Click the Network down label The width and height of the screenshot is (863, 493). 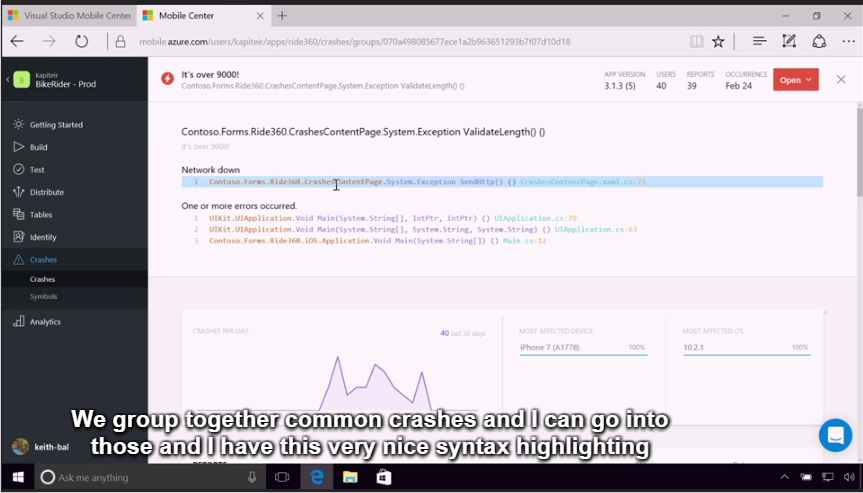211,170
